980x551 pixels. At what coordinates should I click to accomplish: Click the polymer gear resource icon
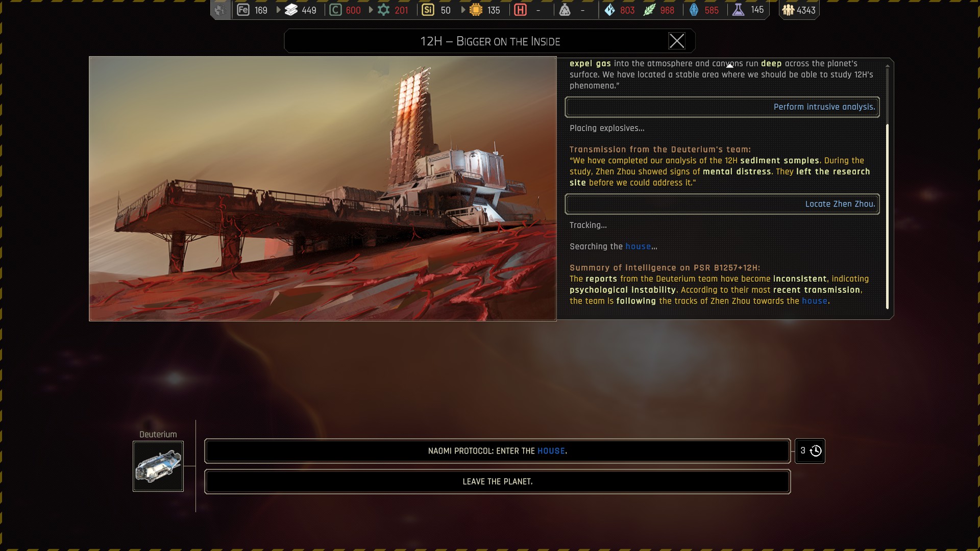coord(383,10)
